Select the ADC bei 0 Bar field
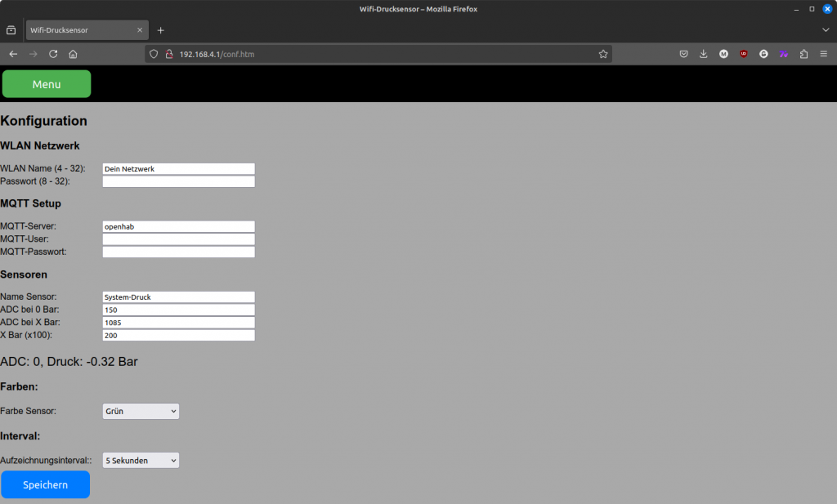Screen dimensions: 837x504 click(178, 310)
